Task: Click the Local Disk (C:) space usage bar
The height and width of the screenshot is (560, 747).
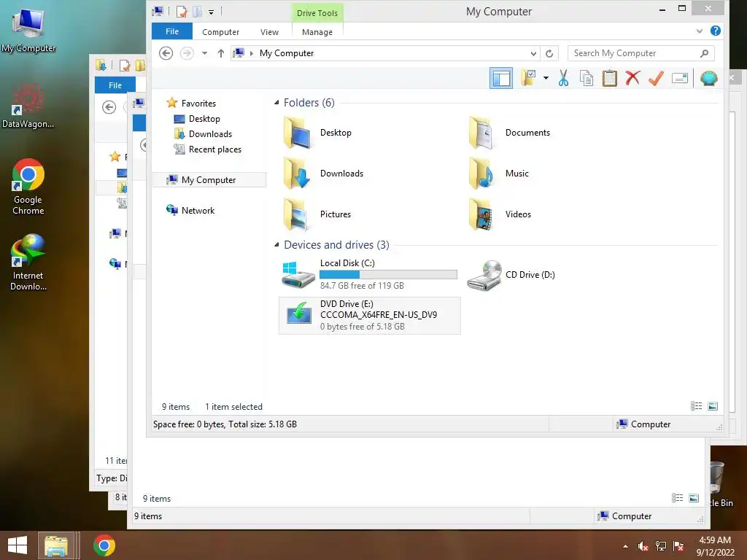Action: click(388, 275)
